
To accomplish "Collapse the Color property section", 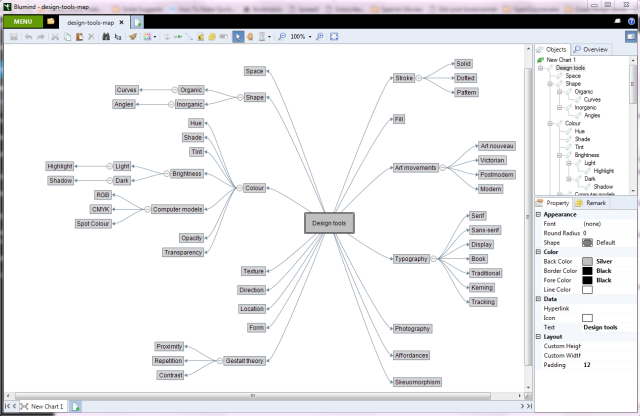I will [538, 252].
